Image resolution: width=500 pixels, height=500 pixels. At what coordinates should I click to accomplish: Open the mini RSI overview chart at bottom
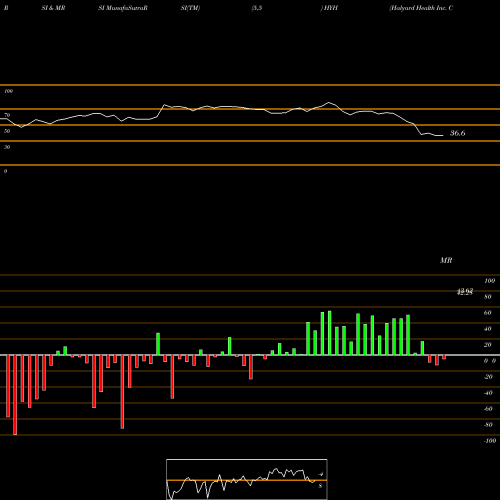247,479
